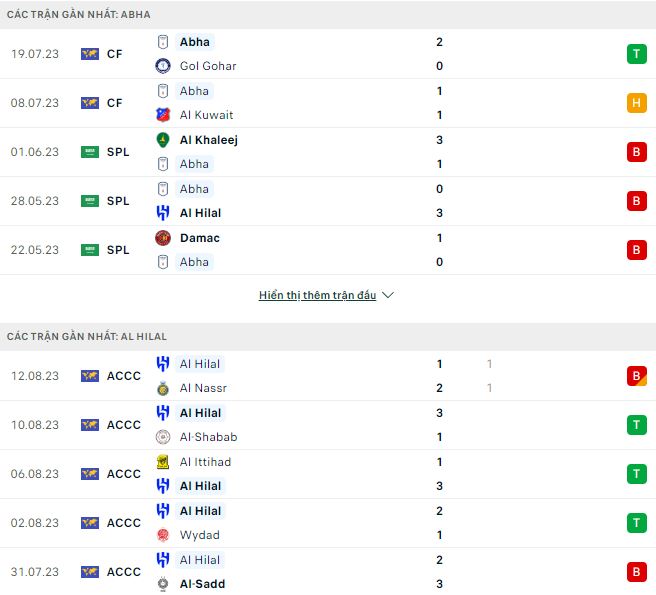Viewport: 656px width, 595px height.
Task: Click the Al Nassr team crest
Action: tap(163, 388)
